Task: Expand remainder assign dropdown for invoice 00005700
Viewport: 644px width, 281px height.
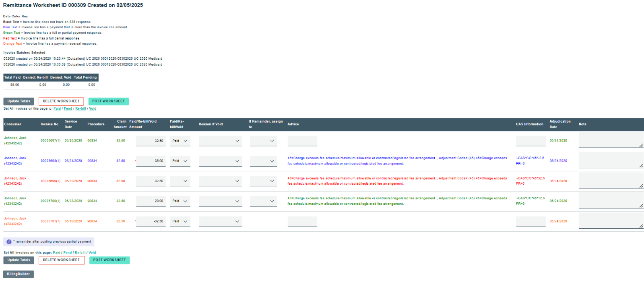Action: pyautogui.click(x=263, y=201)
